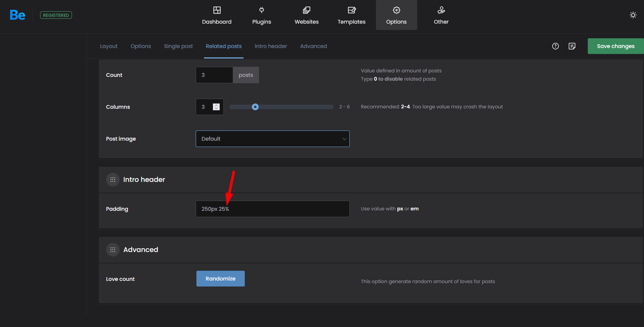Open the help question mark icon
Image resolution: width=644 pixels, height=327 pixels.
556,46
